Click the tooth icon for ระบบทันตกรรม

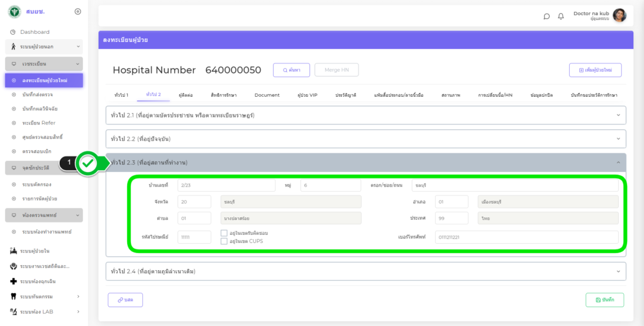coord(13,296)
